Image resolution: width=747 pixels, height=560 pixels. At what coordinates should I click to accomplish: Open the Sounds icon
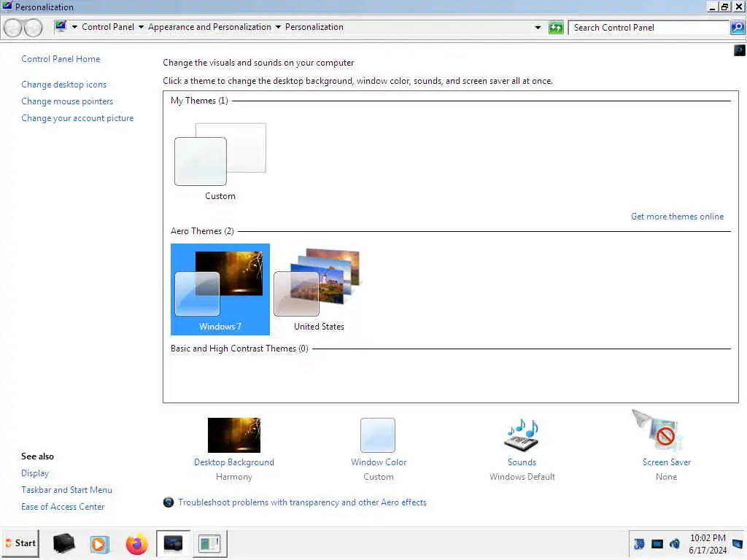point(522,435)
